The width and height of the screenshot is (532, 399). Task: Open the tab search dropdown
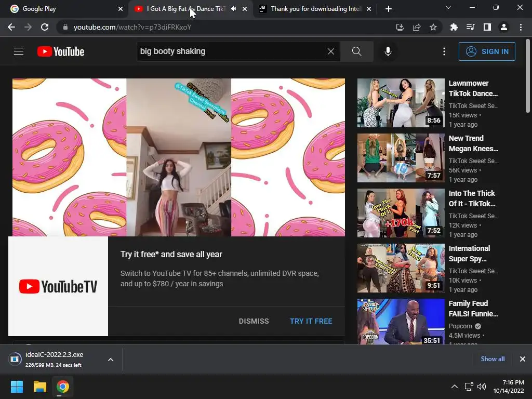pyautogui.click(x=448, y=7)
